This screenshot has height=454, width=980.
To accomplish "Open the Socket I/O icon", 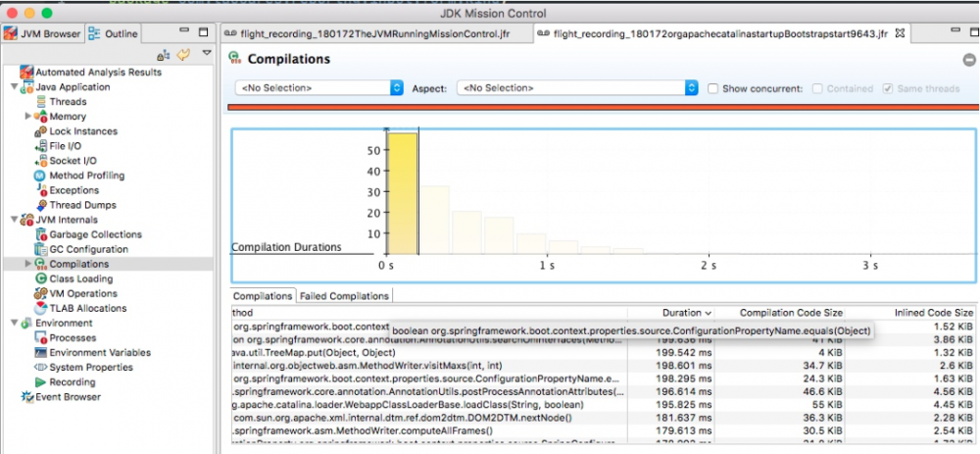I will [40, 161].
